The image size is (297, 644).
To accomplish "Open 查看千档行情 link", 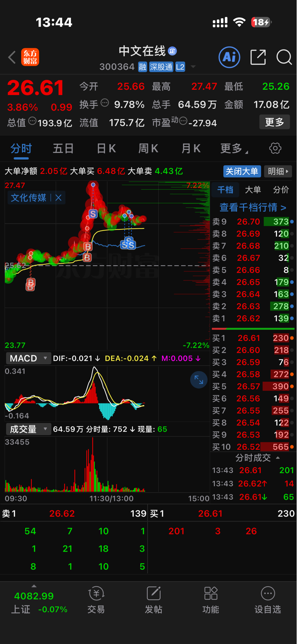I will (253, 207).
